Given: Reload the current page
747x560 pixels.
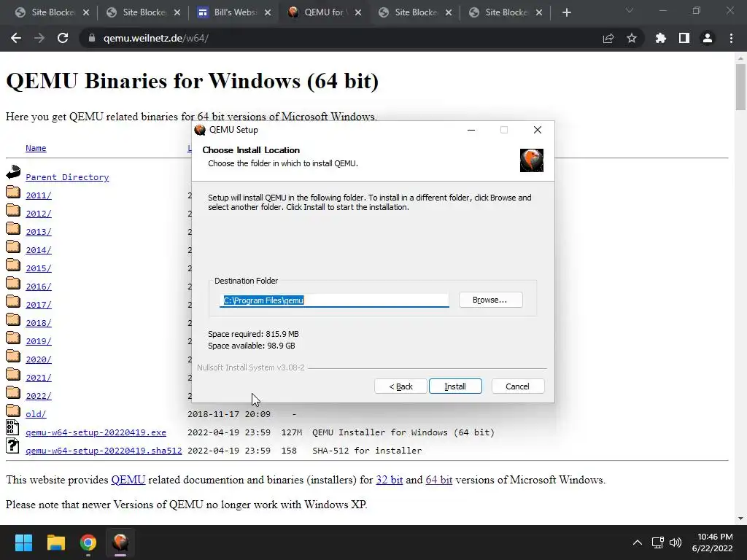Looking at the screenshot, I should point(63,38).
